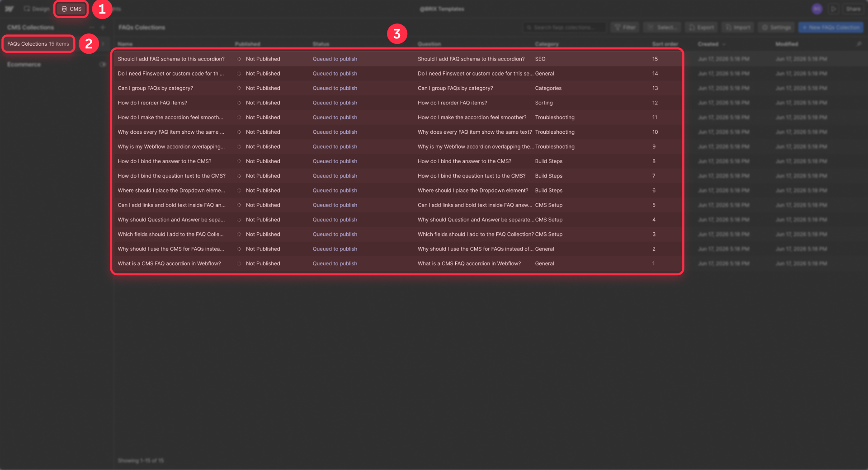
Task: Switch to the Design tab
Action: [x=37, y=9]
